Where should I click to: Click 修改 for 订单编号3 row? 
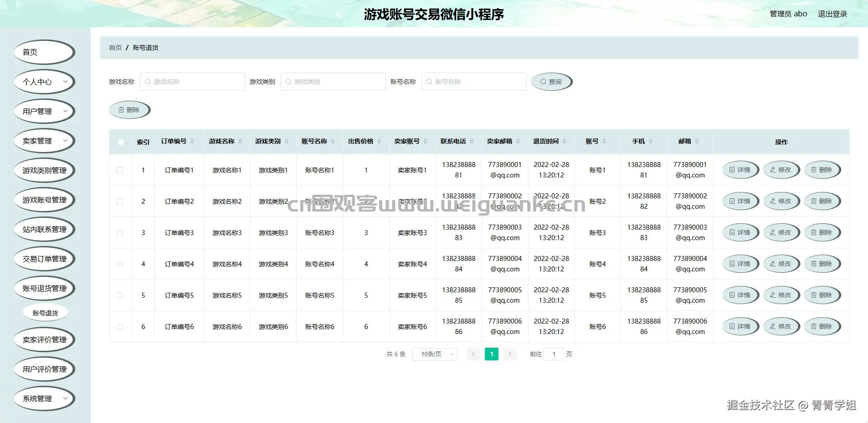[781, 232]
